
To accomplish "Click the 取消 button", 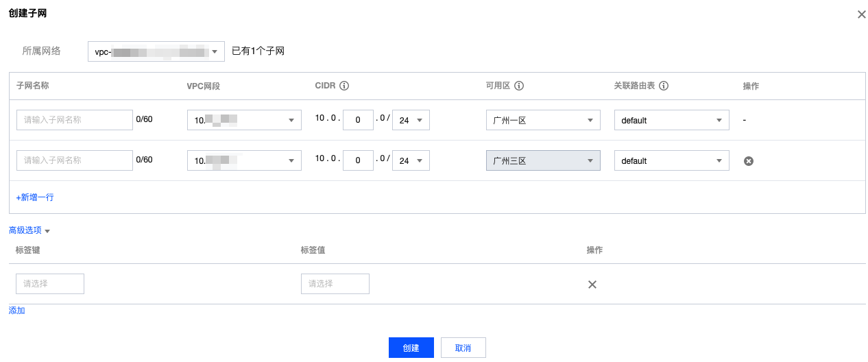I will click(463, 348).
